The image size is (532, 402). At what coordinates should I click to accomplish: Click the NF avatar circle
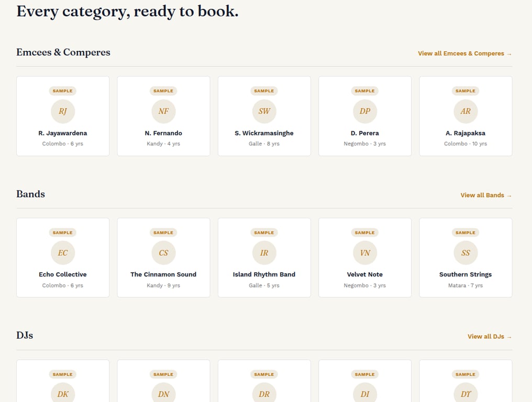point(163,111)
